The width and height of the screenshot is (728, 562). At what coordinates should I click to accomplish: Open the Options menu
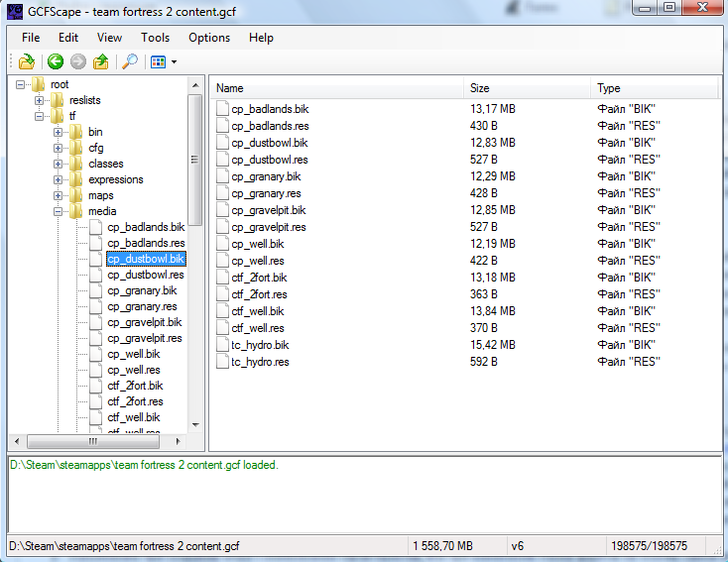[209, 38]
